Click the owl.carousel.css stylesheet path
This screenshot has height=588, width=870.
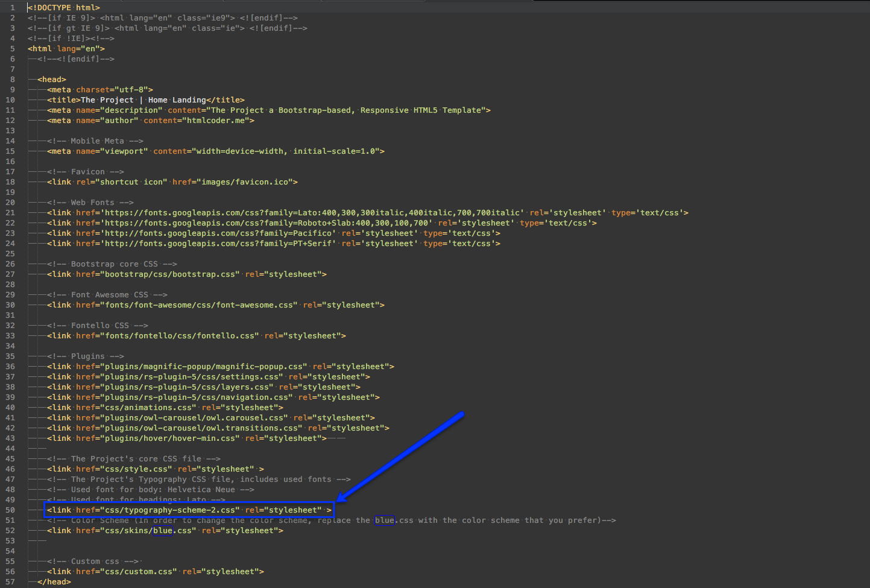pos(197,418)
